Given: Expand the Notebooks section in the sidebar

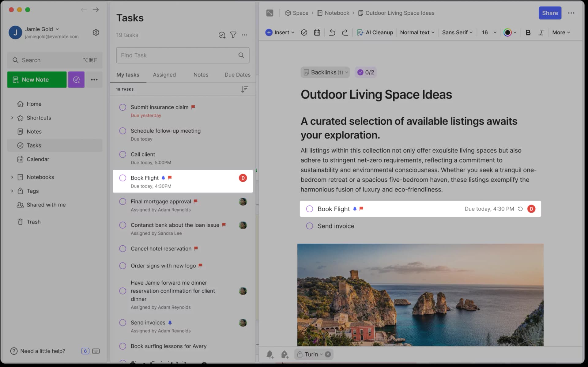Looking at the screenshot, I should [x=12, y=177].
